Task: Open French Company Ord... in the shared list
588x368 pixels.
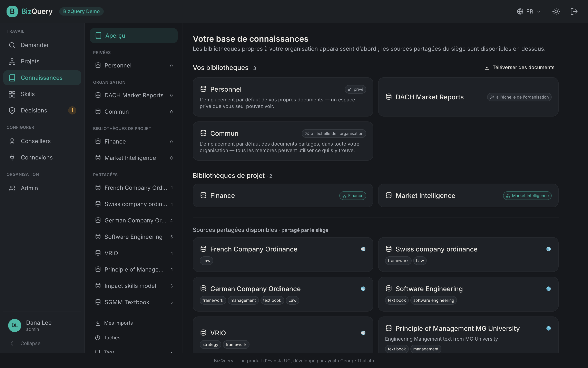Action: pyautogui.click(x=134, y=188)
